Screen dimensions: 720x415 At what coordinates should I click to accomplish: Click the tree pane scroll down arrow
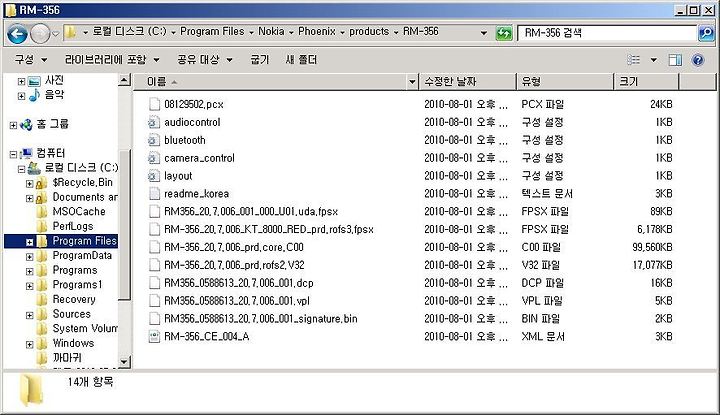click(124, 362)
